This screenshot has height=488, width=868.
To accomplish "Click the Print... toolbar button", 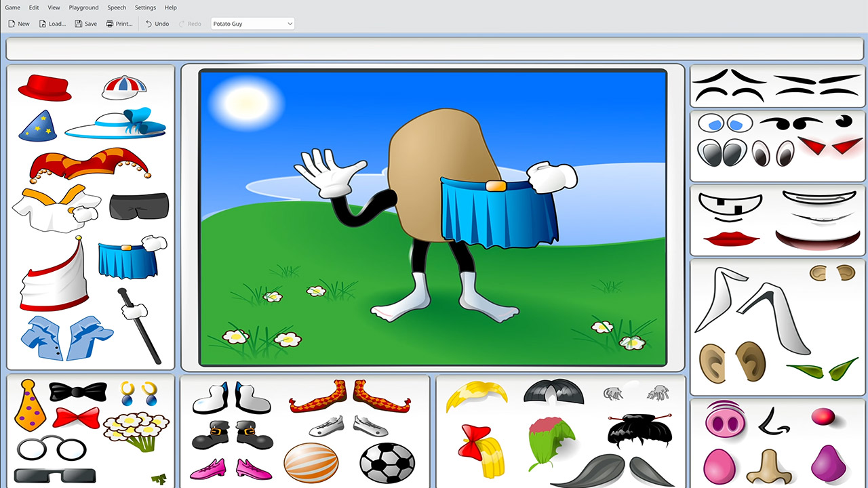I will [119, 24].
